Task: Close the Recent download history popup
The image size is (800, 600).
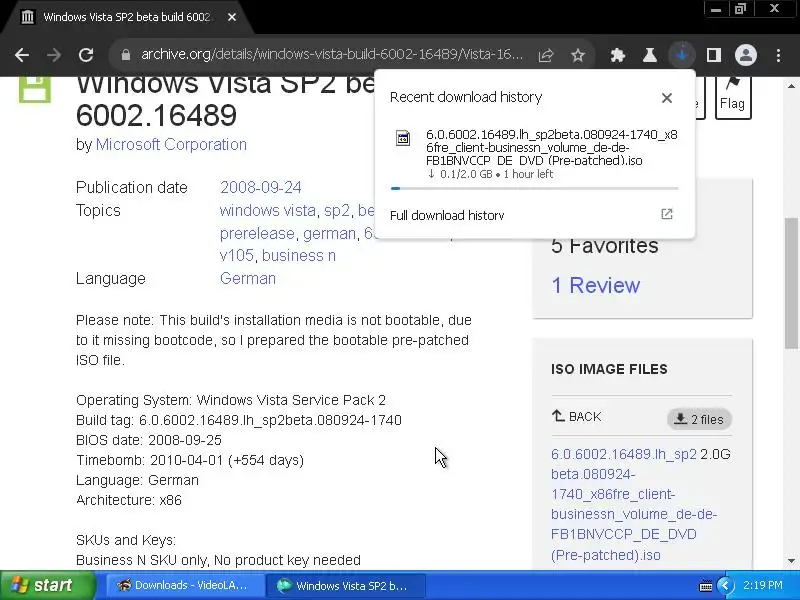Action: (x=666, y=98)
